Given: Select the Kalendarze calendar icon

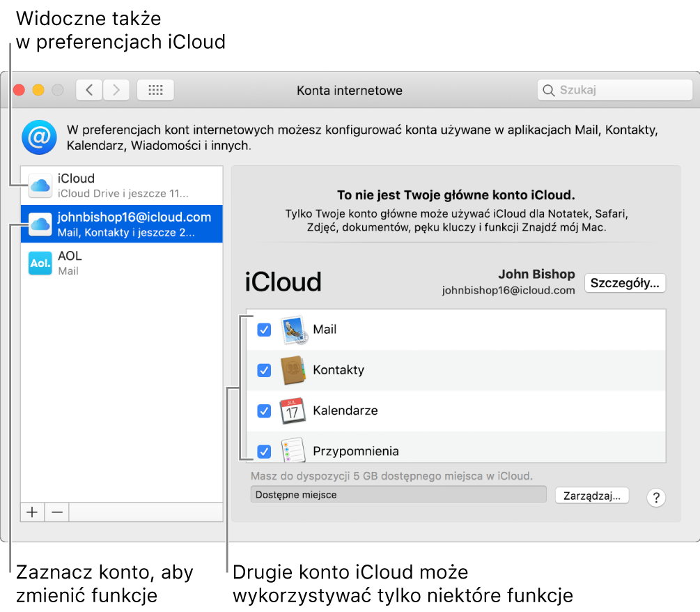Looking at the screenshot, I should pos(293,411).
